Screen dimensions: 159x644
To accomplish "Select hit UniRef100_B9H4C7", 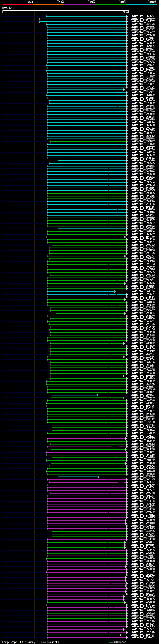I will point(142,32).
